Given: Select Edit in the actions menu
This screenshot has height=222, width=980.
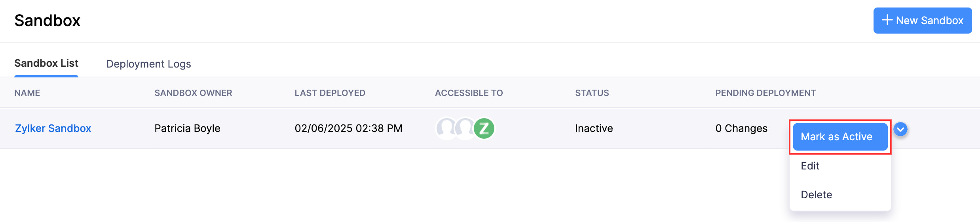Looking at the screenshot, I should (x=810, y=166).
